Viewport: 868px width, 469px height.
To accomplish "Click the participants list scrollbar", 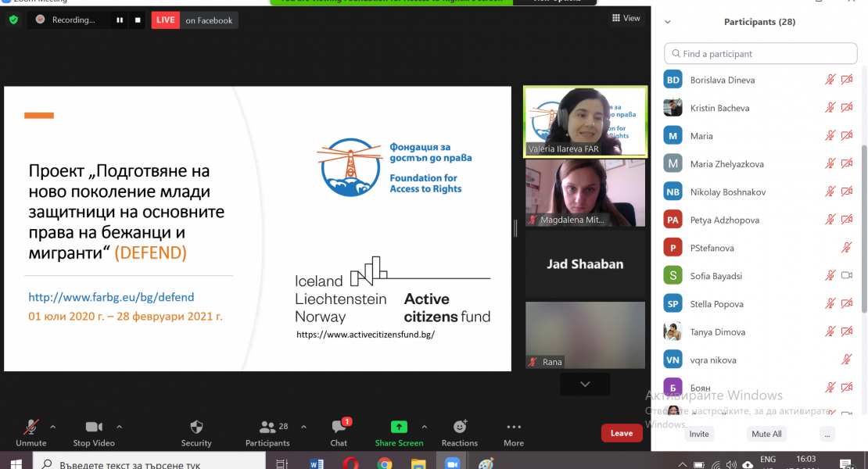I will tap(863, 227).
